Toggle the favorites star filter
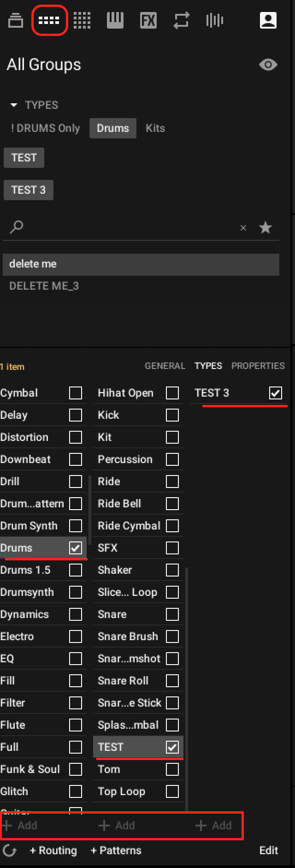 [x=265, y=227]
